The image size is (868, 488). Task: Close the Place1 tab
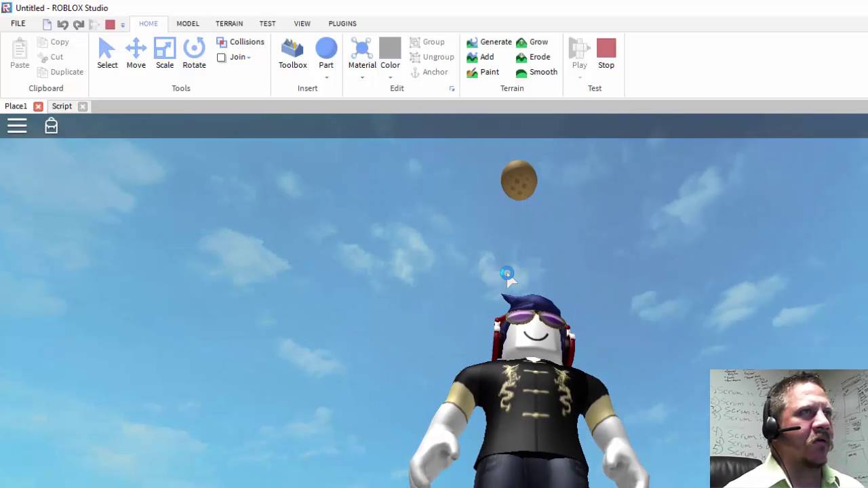click(38, 106)
